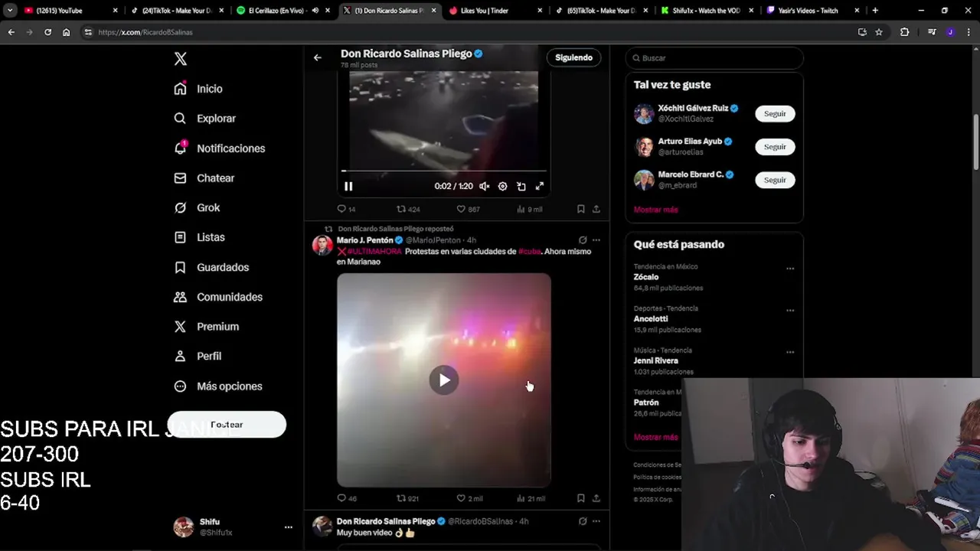980x551 pixels.
Task: Open video settings gear in player
Action: click(502, 186)
